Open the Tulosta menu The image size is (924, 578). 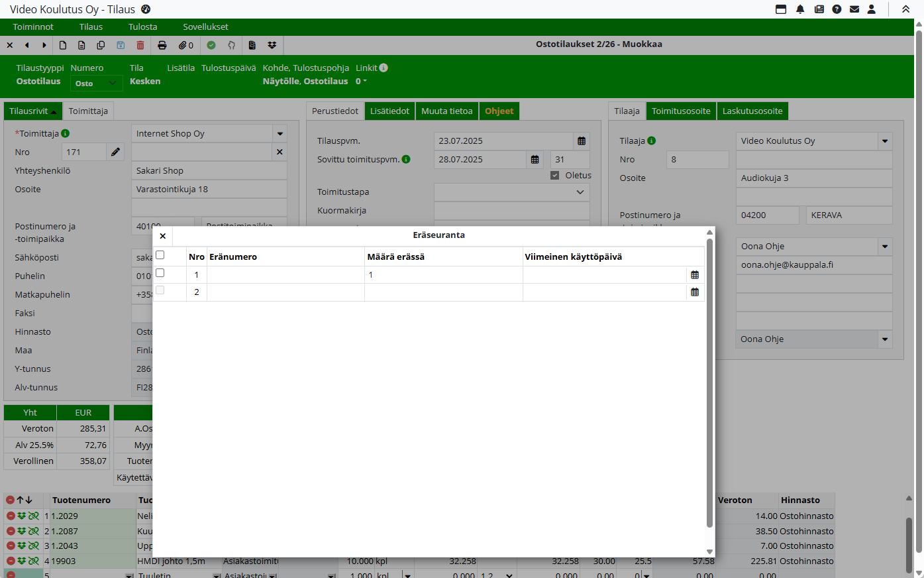[x=142, y=27]
